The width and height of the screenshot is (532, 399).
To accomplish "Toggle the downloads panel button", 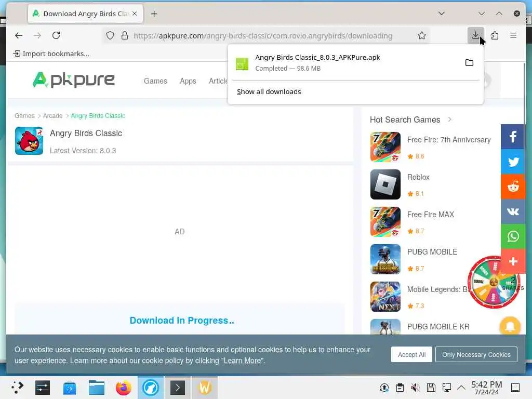I will click(476, 35).
